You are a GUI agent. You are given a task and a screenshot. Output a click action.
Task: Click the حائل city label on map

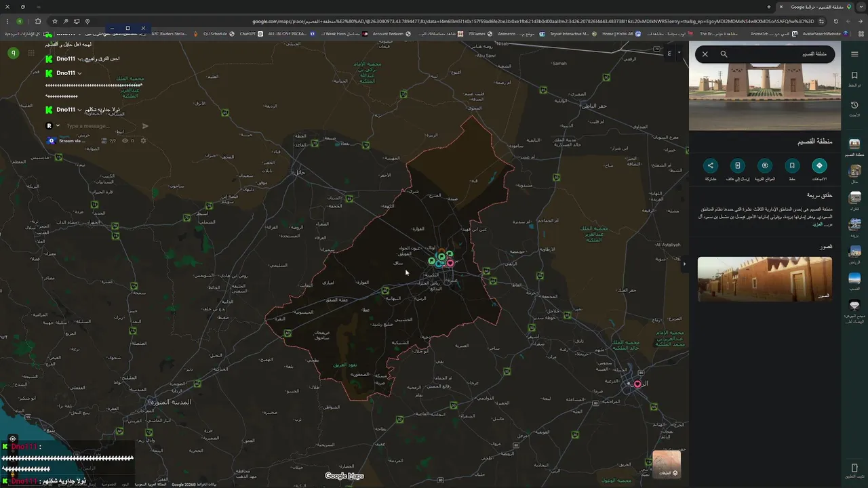pyautogui.click(x=298, y=173)
